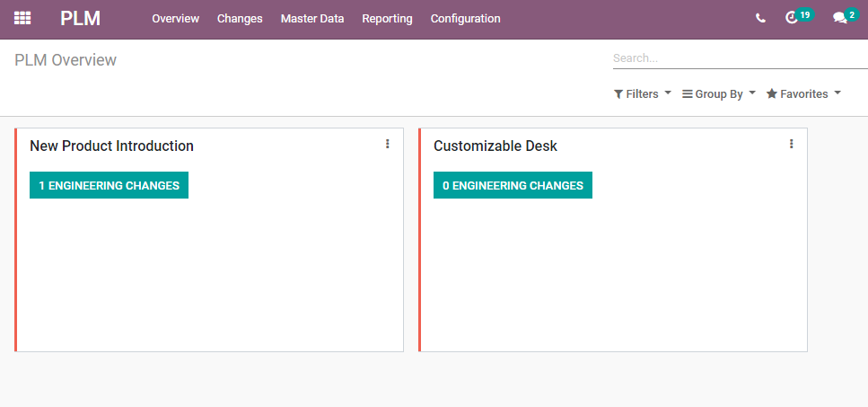
Task: Click the Favorites star icon
Action: pyautogui.click(x=772, y=94)
